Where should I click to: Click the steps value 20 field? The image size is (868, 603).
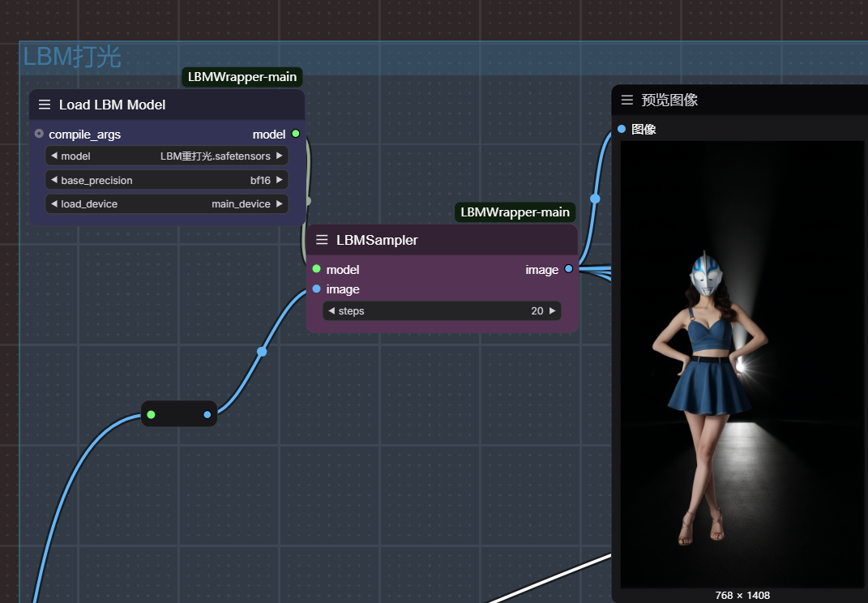click(x=442, y=310)
